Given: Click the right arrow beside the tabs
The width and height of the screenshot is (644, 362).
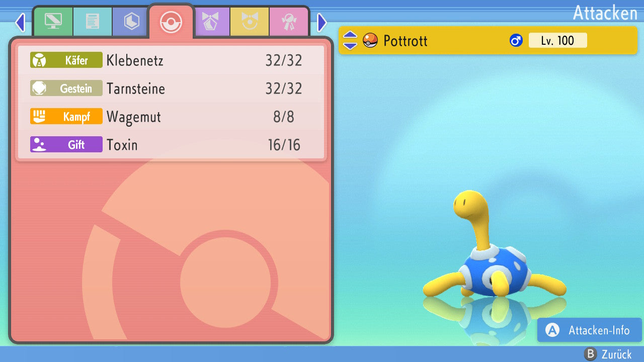Looking at the screenshot, I should click(322, 22).
